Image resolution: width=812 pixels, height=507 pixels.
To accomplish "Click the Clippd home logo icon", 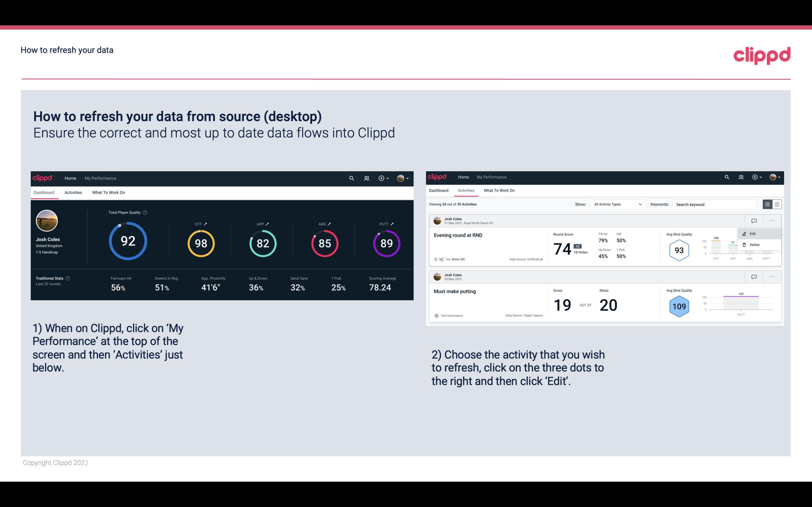I will 43,177.
